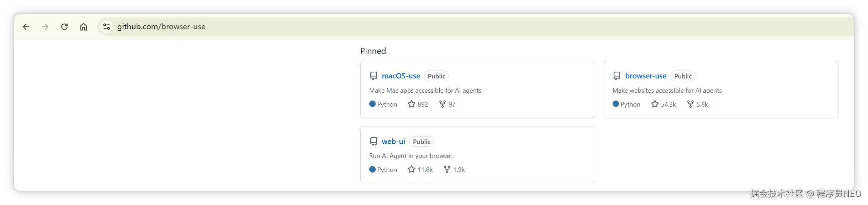Open the macOS-use repository link

point(401,76)
